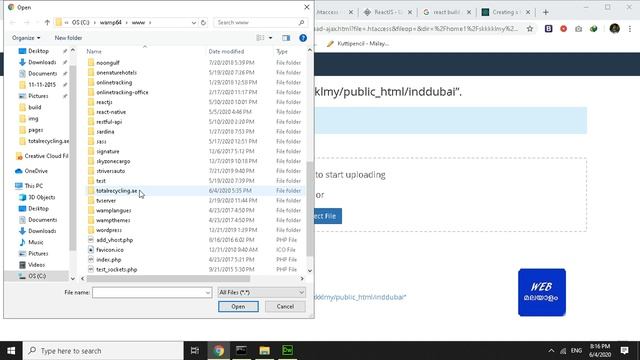Open Kuttipencil bookmark in bookmarks bar

pos(358,44)
